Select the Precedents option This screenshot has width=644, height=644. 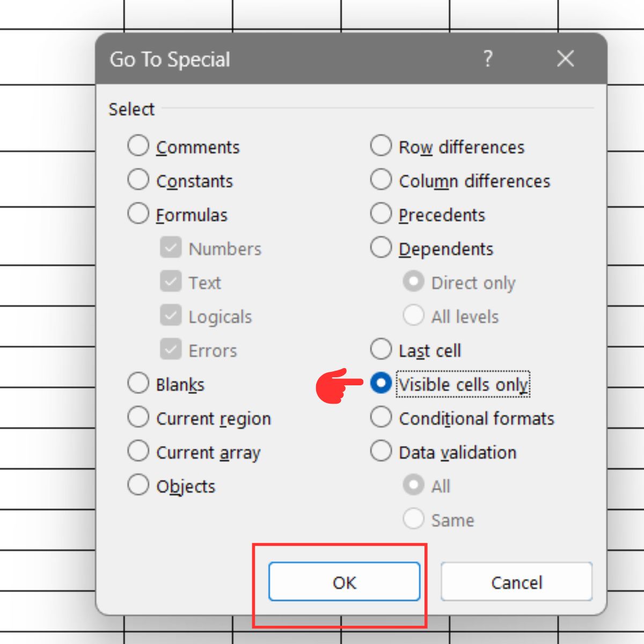point(381,213)
